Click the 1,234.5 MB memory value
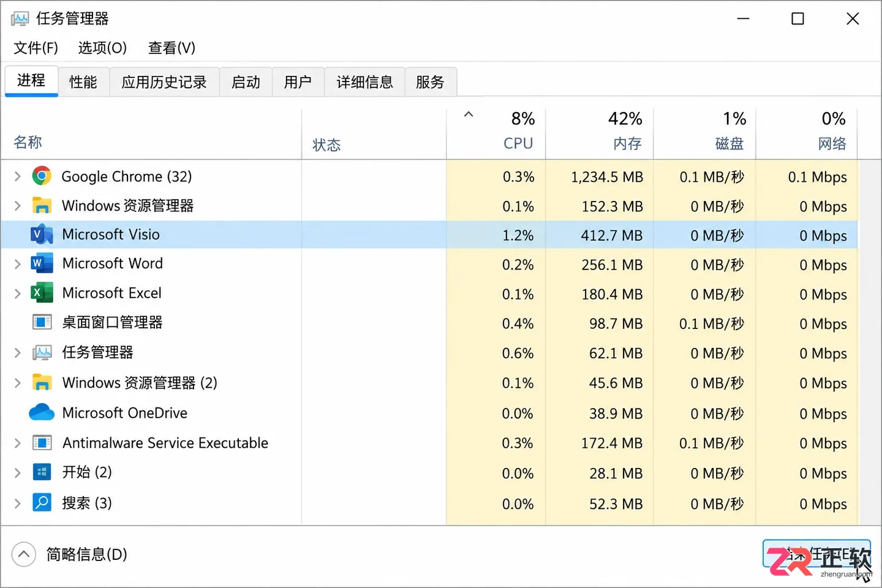 [607, 177]
